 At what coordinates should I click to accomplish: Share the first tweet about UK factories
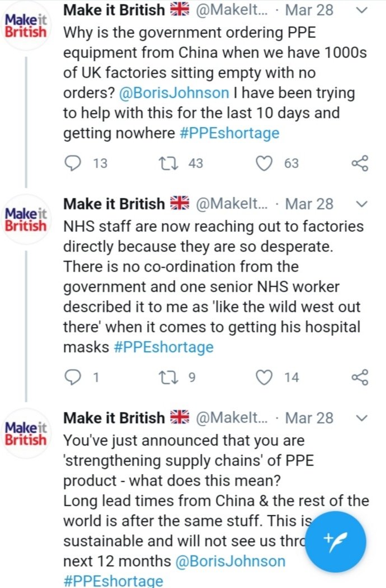360,163
